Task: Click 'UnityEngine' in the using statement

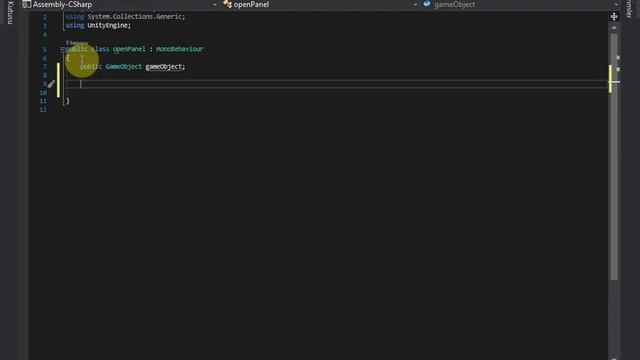Action: 108,25
